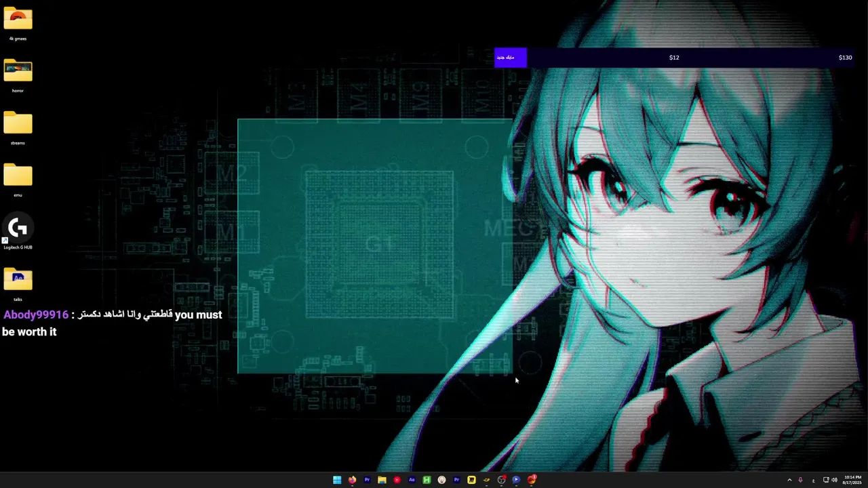Open the "horror" folder on desktop
The width and height of the screenshot is (868, 488).
18,75
